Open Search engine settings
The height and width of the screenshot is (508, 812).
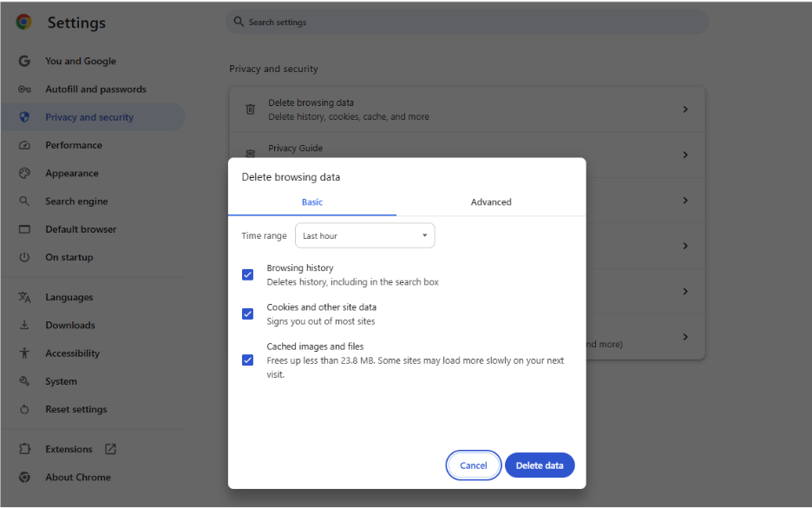[76, 201]
